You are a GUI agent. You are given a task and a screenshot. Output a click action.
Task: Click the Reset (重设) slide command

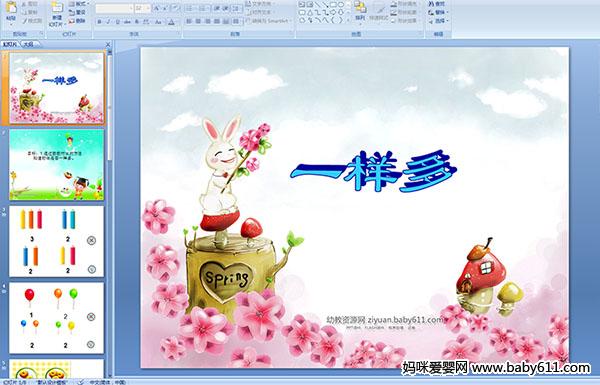(78, 12)
